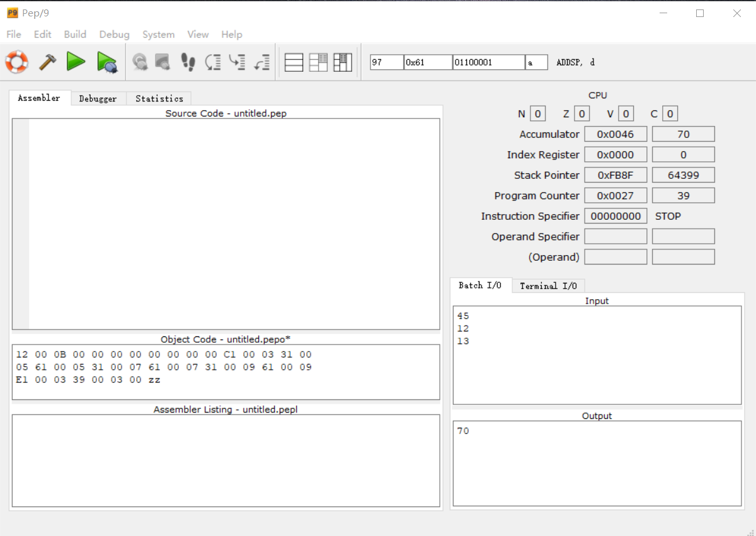Screen dimensions: 756x536
Task: Click the step out icon
Action: [261, 62]
